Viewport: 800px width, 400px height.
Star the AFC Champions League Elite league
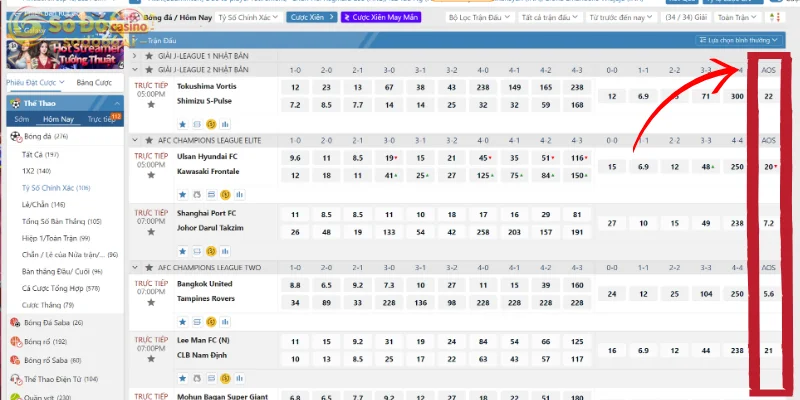(x=149, y=140)
